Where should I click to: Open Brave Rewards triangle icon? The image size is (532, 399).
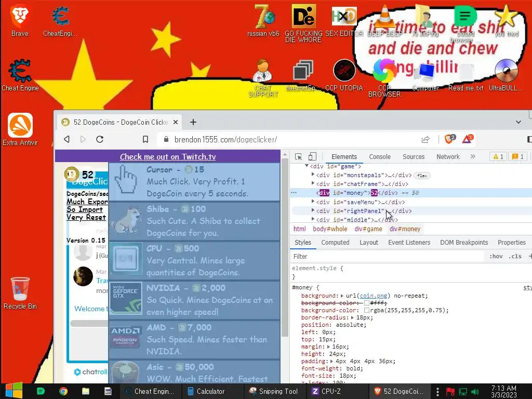467,139
